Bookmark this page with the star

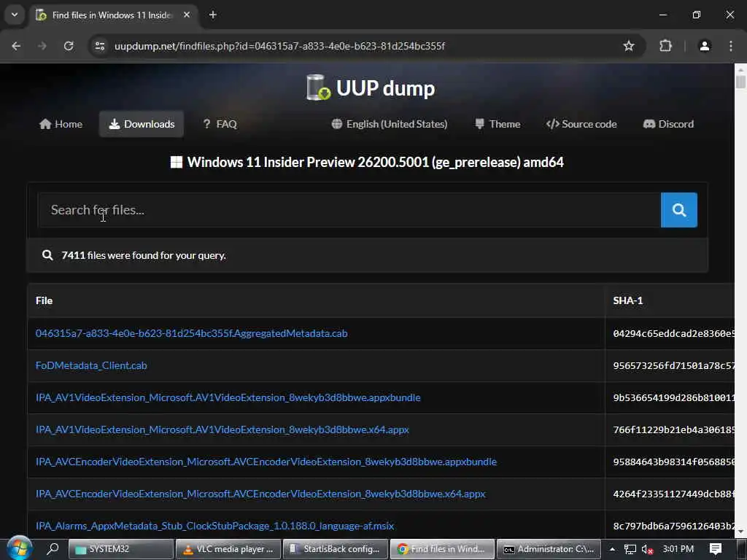[629, 46]
